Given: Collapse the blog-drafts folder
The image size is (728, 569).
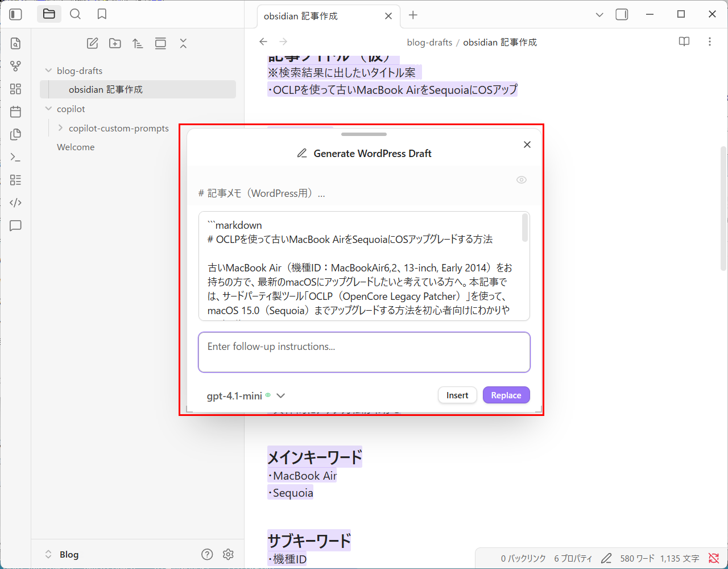Looking at the screenshot, I should click(49, 71).
